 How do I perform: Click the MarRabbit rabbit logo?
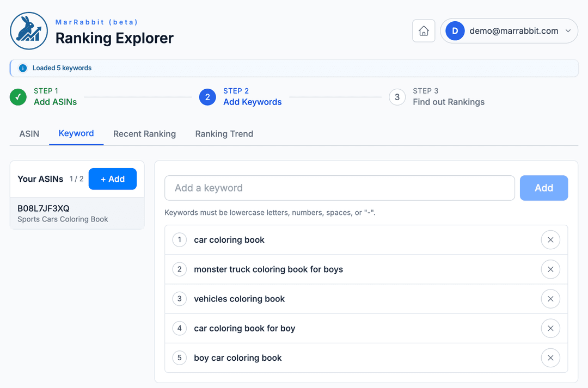point(29,31)
